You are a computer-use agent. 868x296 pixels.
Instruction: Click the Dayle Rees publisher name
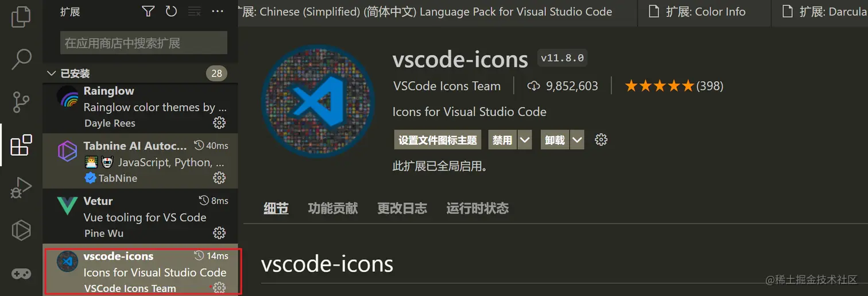108,123
